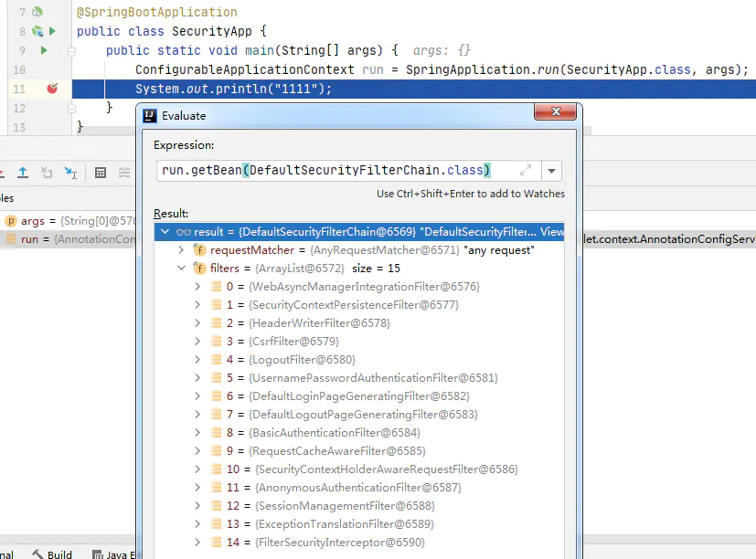Expand HeaderWriterFilter entry 2
The height and width of the screenshot is (559, 756).
click(x=197, y=323)
